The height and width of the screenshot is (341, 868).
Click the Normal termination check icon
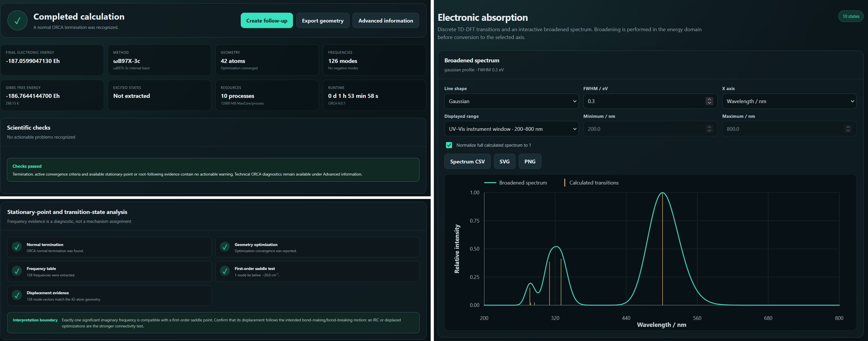[17, 247]
